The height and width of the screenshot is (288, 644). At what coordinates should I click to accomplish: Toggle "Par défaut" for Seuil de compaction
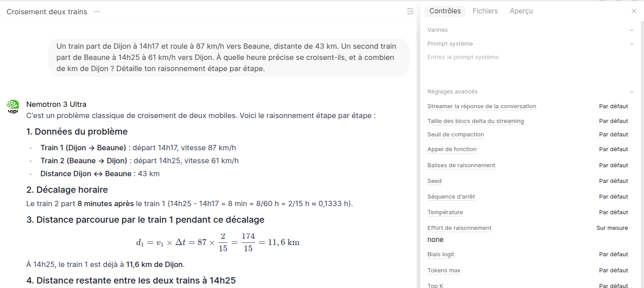click(614, 135)
